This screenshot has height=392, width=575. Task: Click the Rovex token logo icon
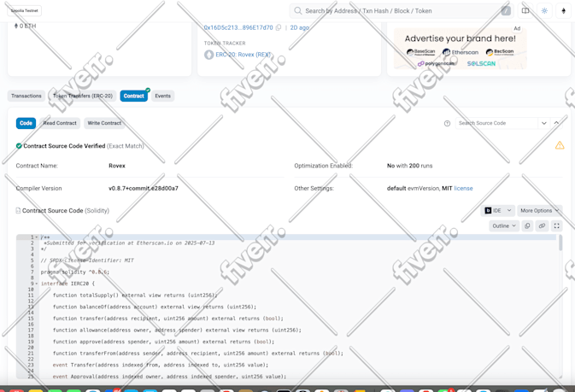(x=209, y=55)
